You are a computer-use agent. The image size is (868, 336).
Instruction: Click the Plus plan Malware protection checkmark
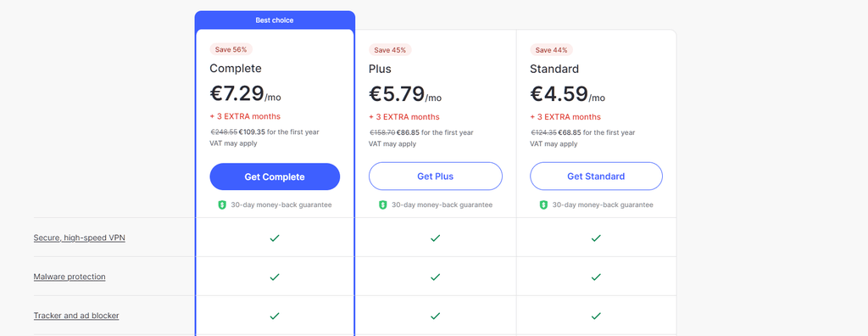pos(435,277)
